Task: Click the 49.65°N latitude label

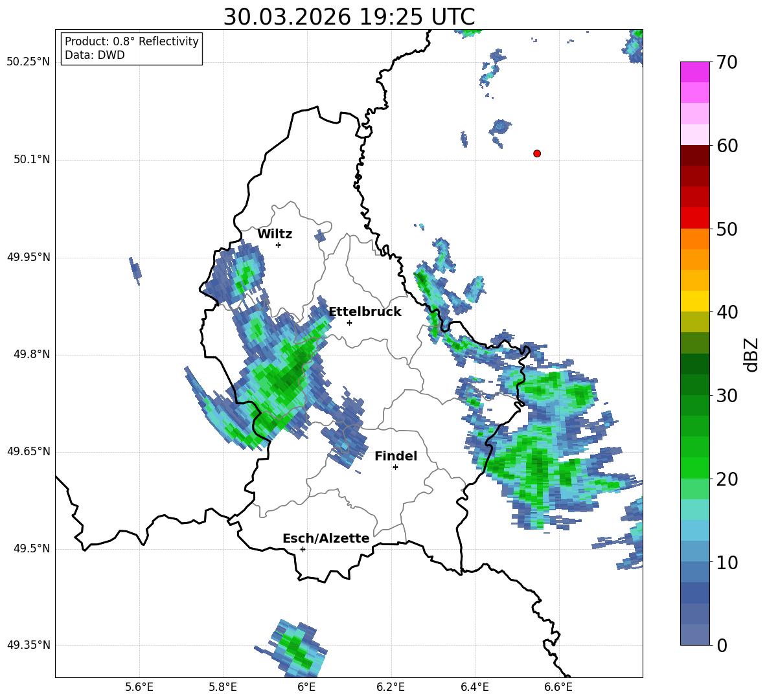Action: 29,451
